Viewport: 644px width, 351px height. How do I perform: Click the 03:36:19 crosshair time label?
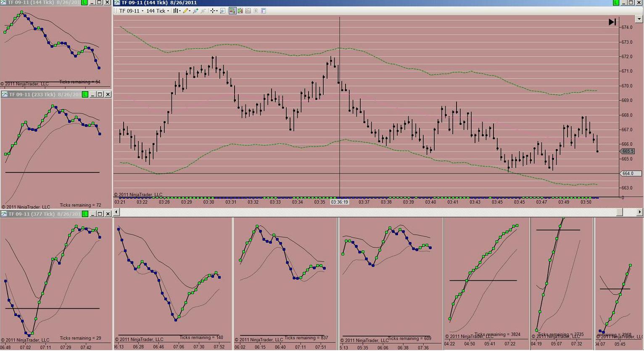point(340,202)
